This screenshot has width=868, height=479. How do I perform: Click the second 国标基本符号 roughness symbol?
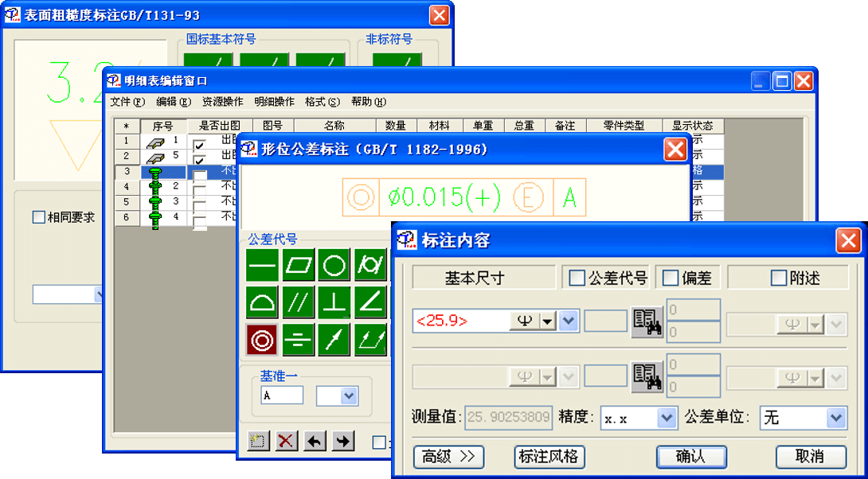pyautogui.click(x=264, y=60)
